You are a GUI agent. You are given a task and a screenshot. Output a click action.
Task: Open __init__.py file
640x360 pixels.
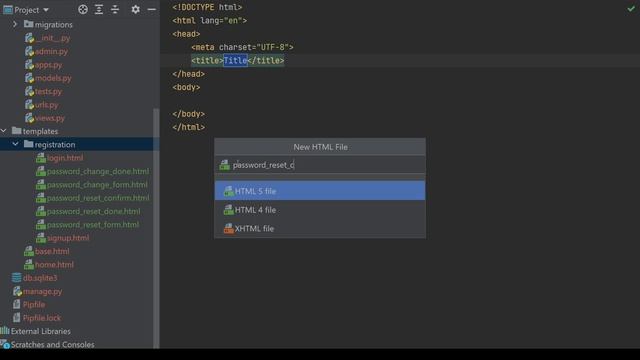coord(52,38)
